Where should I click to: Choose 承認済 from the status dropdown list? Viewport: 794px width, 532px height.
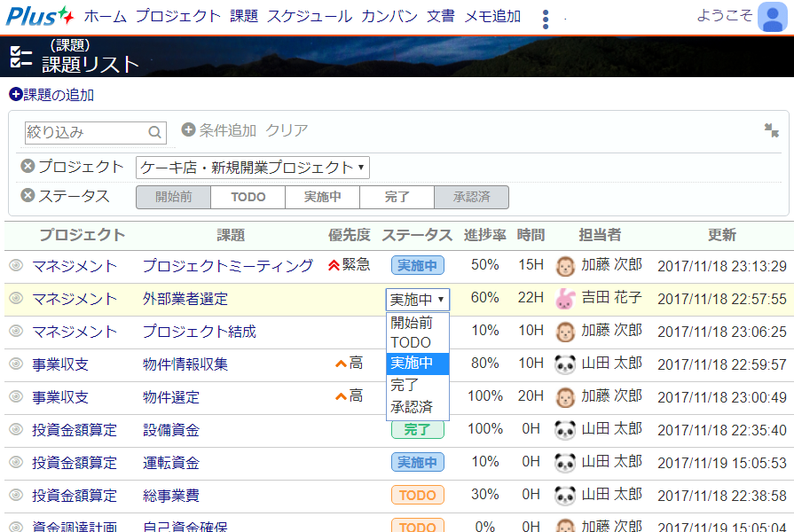click(412, 407)
